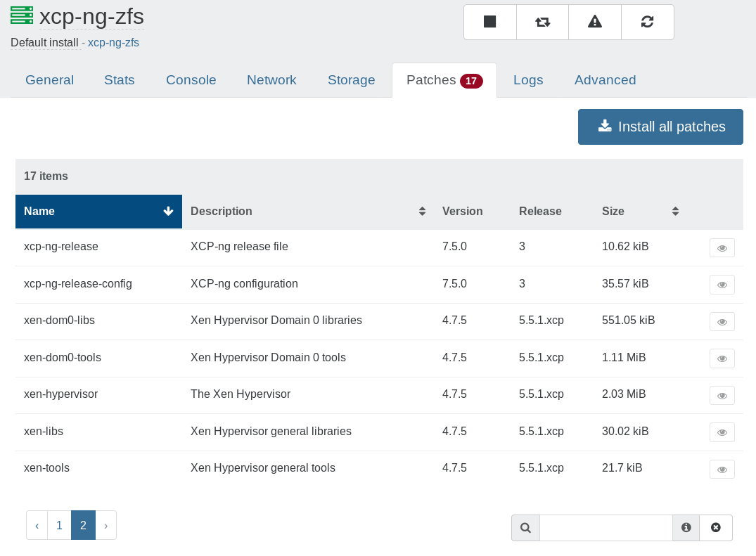Click the Release column header
The image size is (756, 556).
(x=540, y=212)
